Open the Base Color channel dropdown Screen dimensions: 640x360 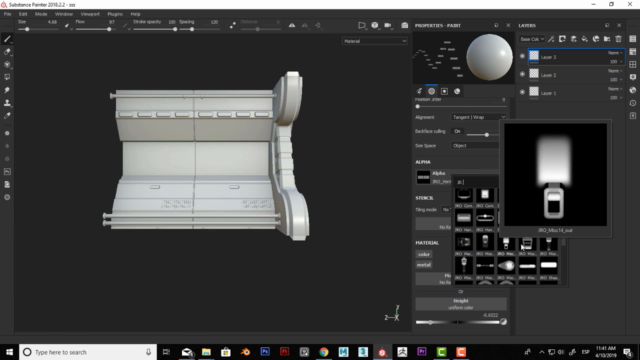coord(532,39)
